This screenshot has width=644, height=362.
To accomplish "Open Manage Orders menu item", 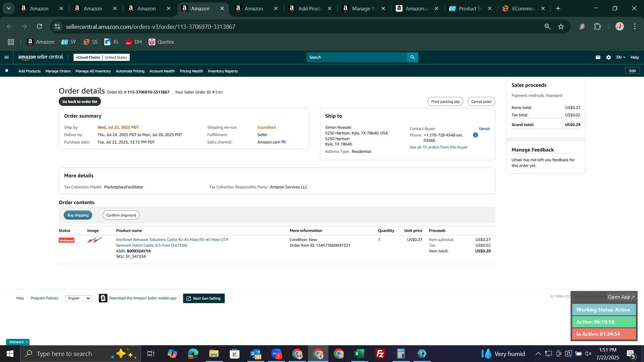I will click(x=58, y=71).
